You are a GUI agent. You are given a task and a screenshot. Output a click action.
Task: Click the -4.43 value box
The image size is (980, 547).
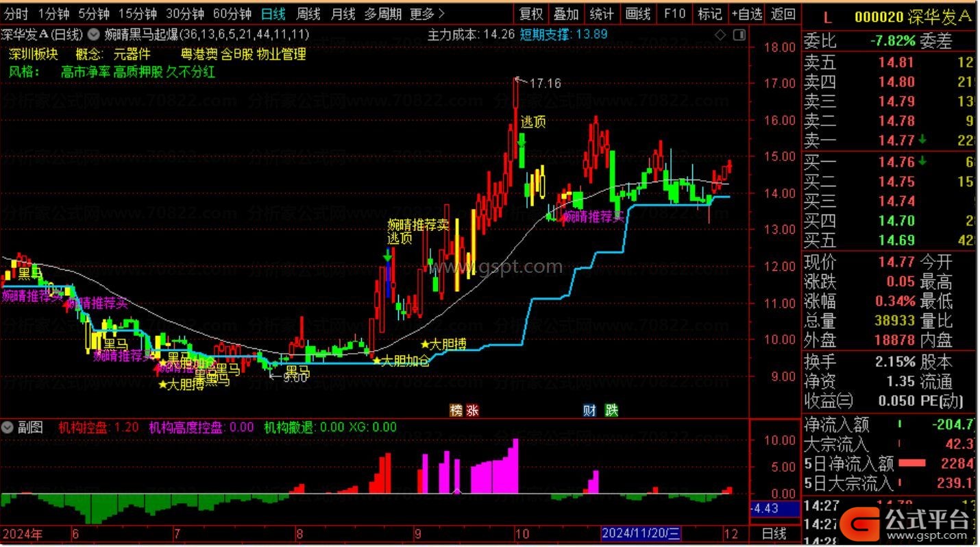(x=775, y=509)
